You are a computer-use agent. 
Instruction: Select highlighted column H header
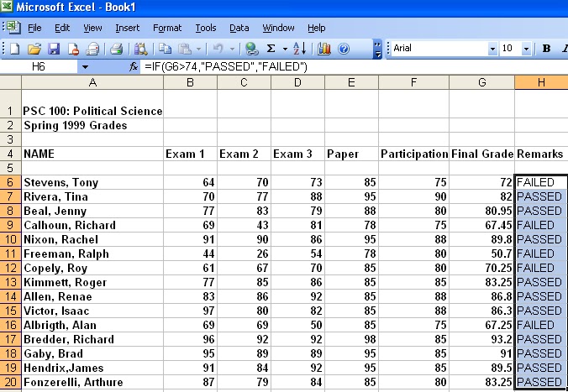tap(541, 82)
